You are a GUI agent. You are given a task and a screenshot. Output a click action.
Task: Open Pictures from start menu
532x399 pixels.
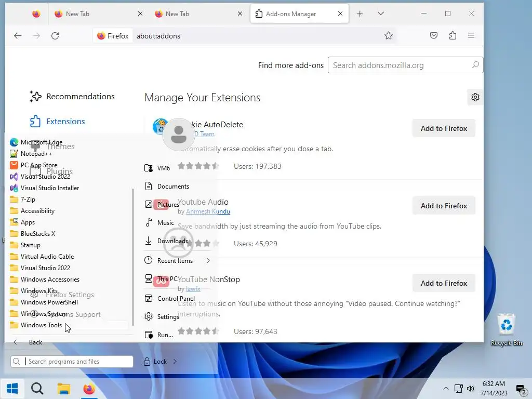pyautogui.click(x=162, y=205)
